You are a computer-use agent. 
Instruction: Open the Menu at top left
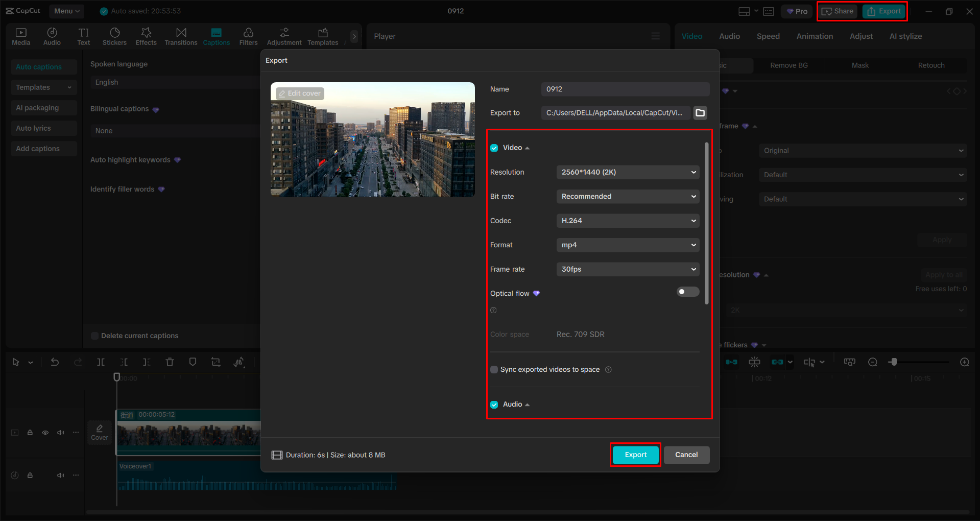coord(66,11)
